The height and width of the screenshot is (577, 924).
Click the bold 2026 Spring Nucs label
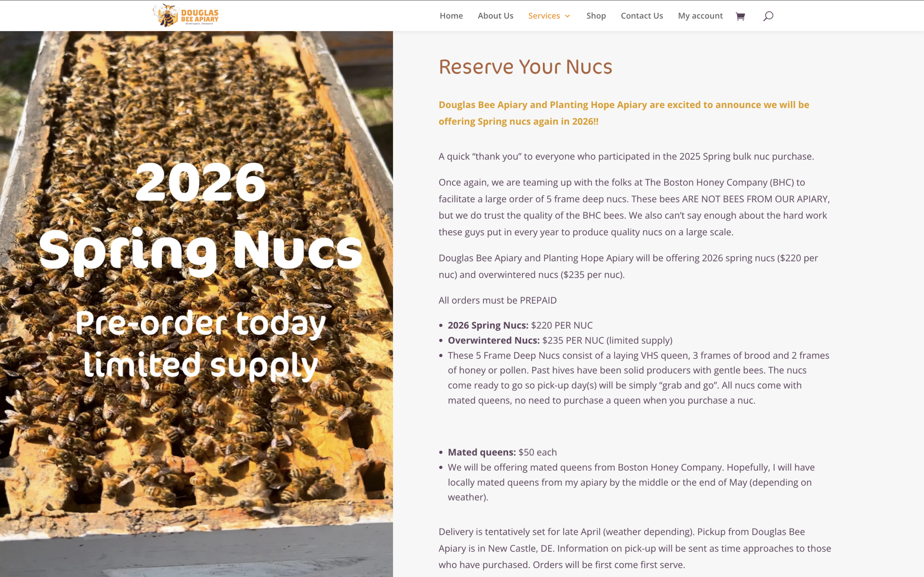(488, 325)
